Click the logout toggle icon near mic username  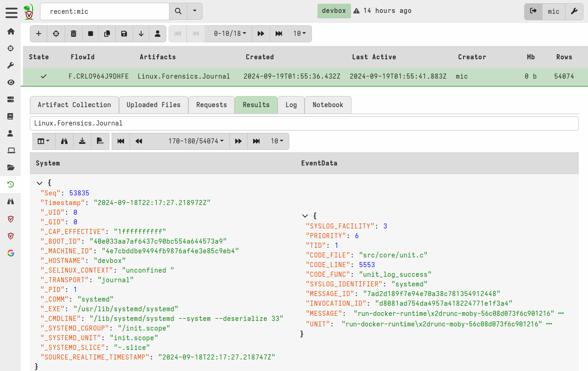pos(533,11)
